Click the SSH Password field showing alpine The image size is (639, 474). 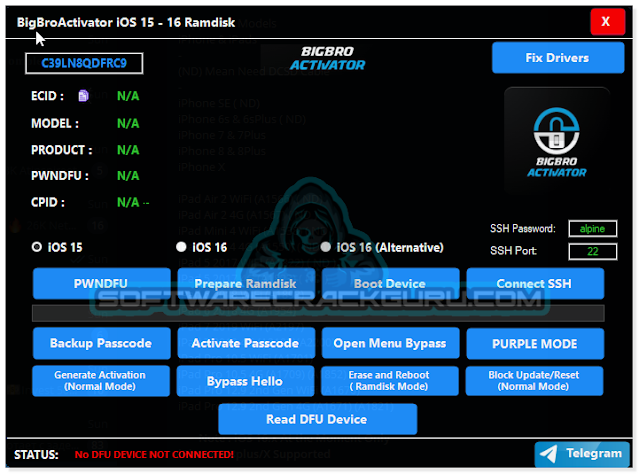coord(593,229)
